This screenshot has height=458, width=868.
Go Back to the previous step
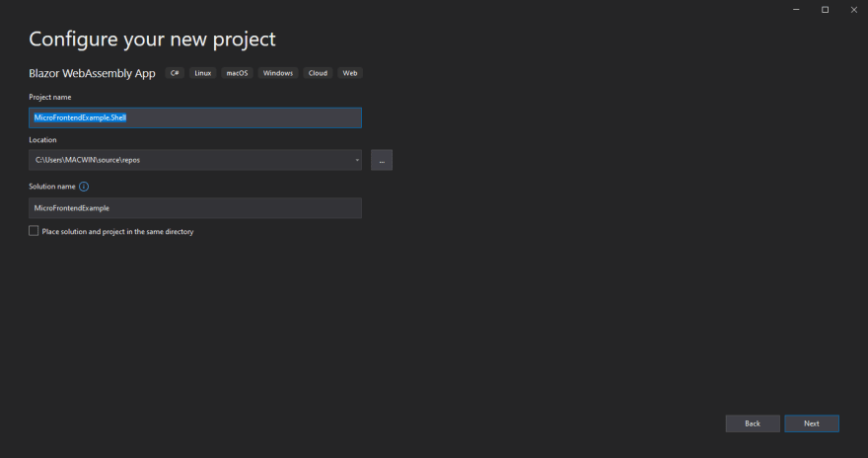(x=753, y=423)
